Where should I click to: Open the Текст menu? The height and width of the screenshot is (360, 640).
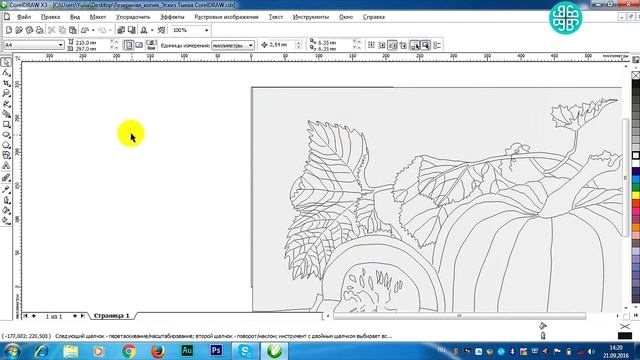276,17
